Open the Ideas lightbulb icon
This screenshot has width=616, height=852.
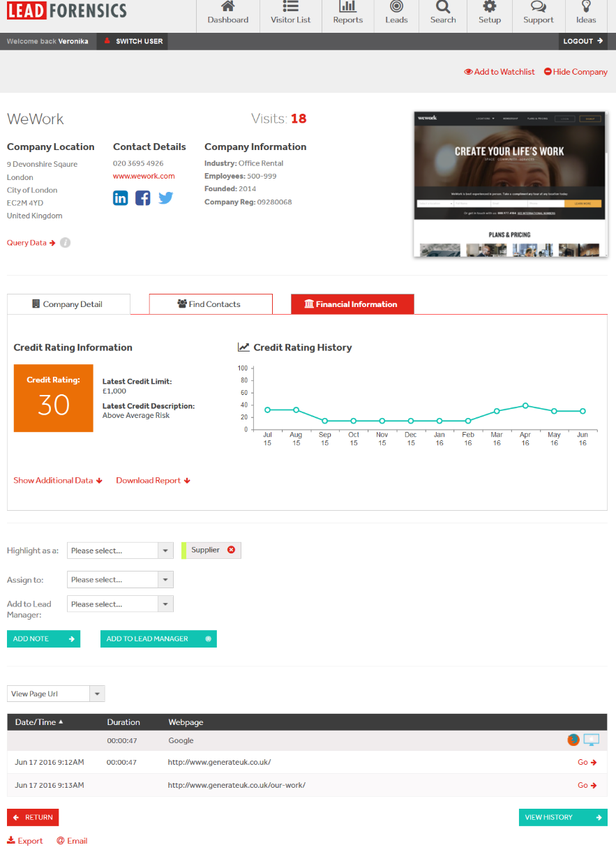coord(586,7)
